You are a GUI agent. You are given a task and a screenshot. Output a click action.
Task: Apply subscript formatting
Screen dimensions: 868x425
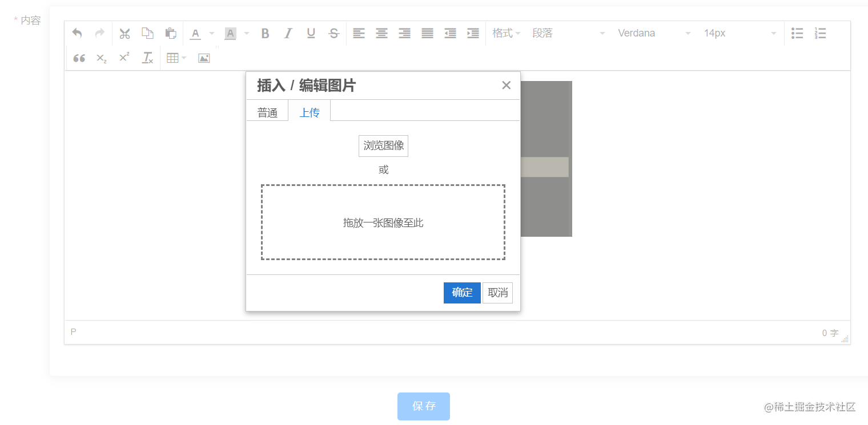pos(102,58)
